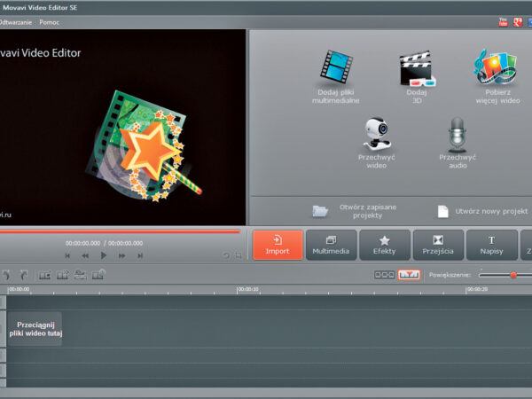Click the Dodaj 3D clapperboard icon
The image size is (532, 399).
tap(417, 68)
